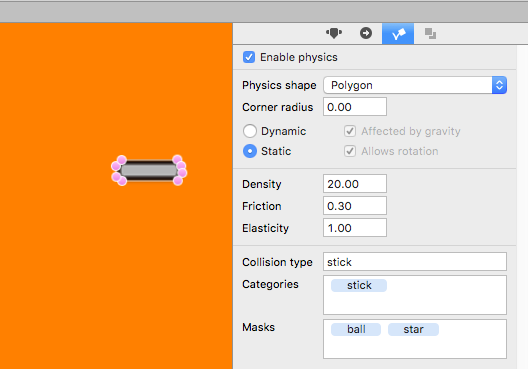528x369 pixels.
Task: Edit the Corner radius field
Action: [x=355, y=107]
